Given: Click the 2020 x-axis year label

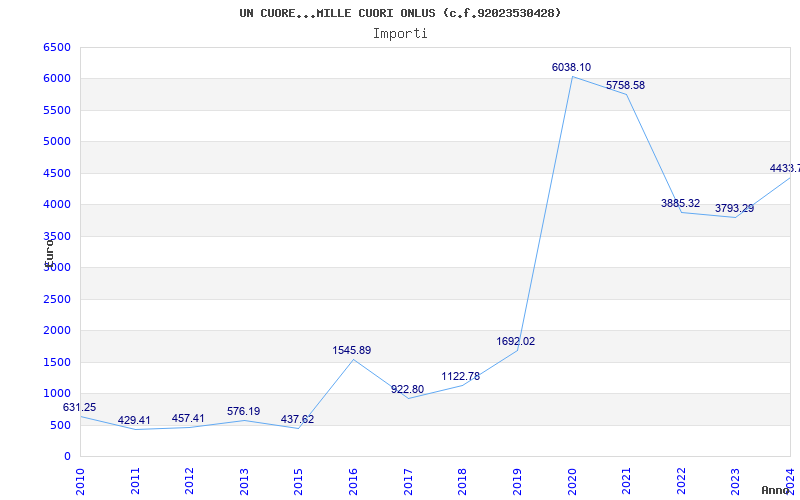Looking at the screenshot, I should point(572,481).
